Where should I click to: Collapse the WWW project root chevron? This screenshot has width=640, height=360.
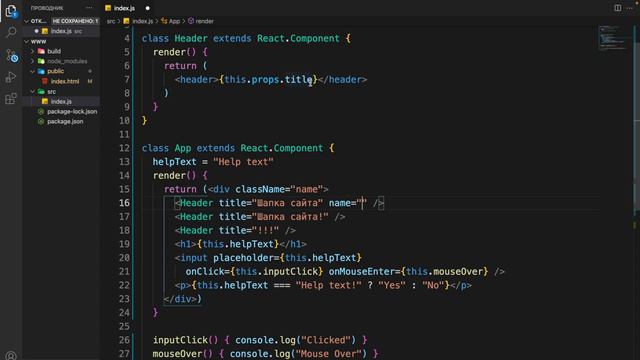(x=27, y=41)
